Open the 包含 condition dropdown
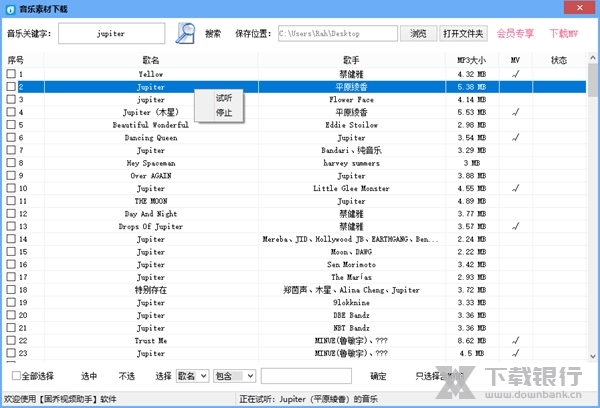Image resolution: width=600 pixels, height=408 pixels. (x=234, y=376)
